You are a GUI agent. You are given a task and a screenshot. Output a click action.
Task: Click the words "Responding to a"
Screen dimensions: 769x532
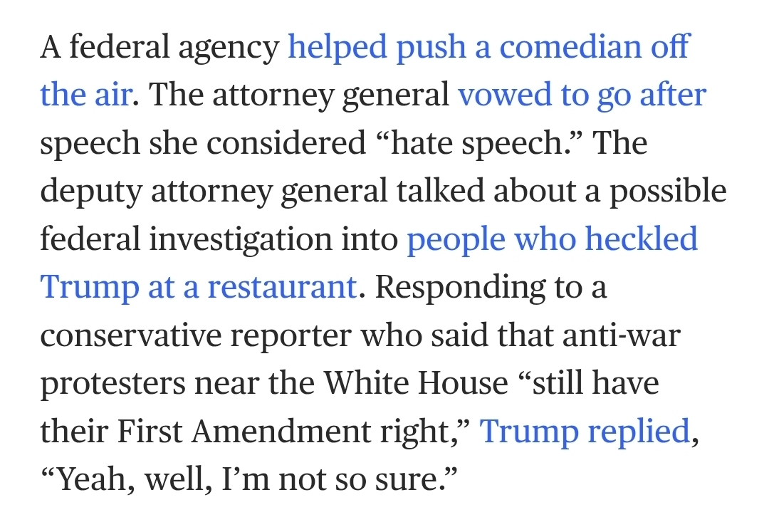tap(491, 287)
